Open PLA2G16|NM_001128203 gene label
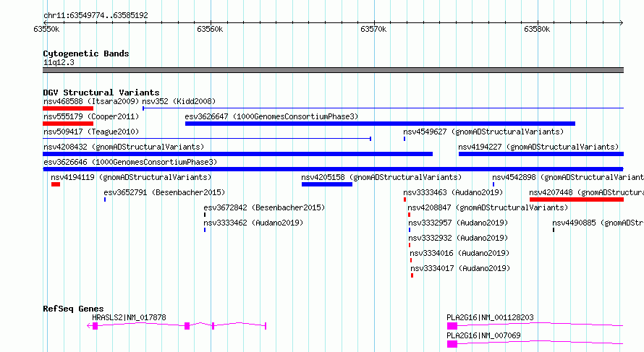This screenshot has height=352, width=644. pos(490,317)
